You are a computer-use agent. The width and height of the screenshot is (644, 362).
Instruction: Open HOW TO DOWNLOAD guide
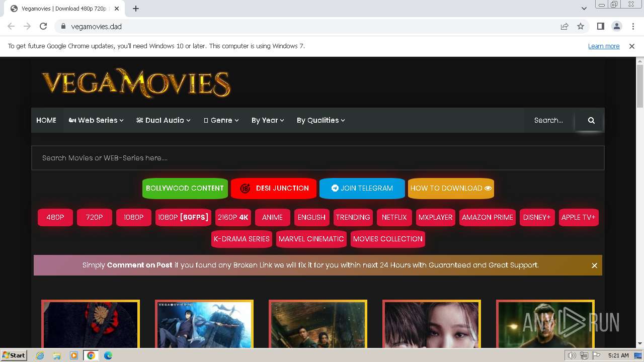tap(451, 188)
